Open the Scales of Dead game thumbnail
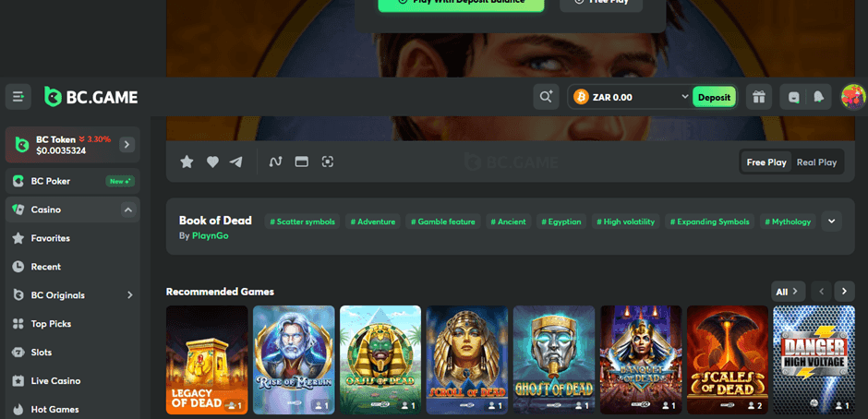This screenshot has width=868, height=419. [x=727, y=359]
